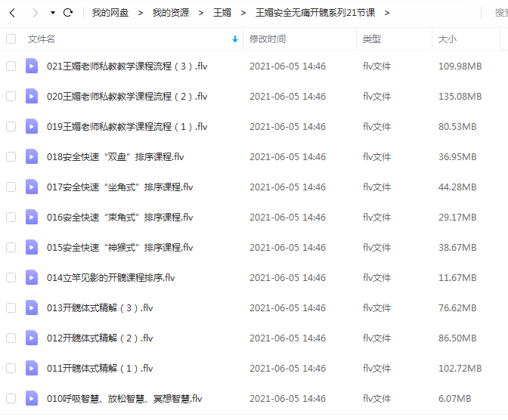Select file name 014立竿见影的开髋课程排序.flv

(111, 277)
